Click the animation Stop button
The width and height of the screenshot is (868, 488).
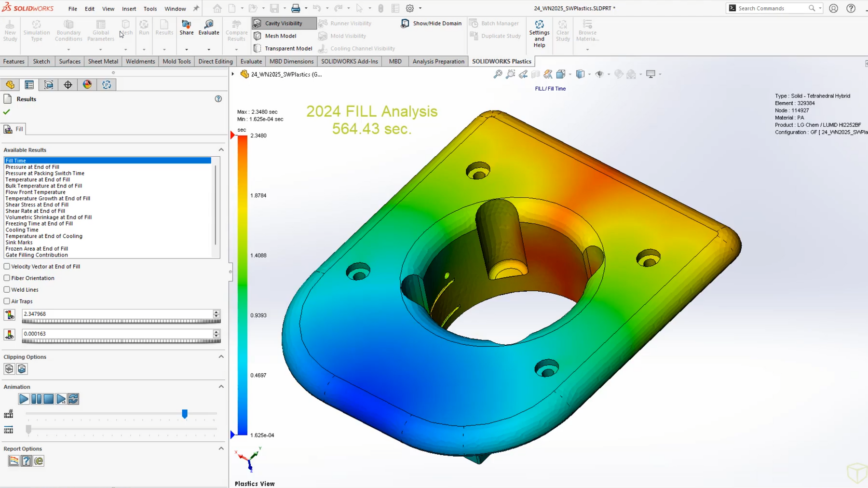(x=49, y=399)
